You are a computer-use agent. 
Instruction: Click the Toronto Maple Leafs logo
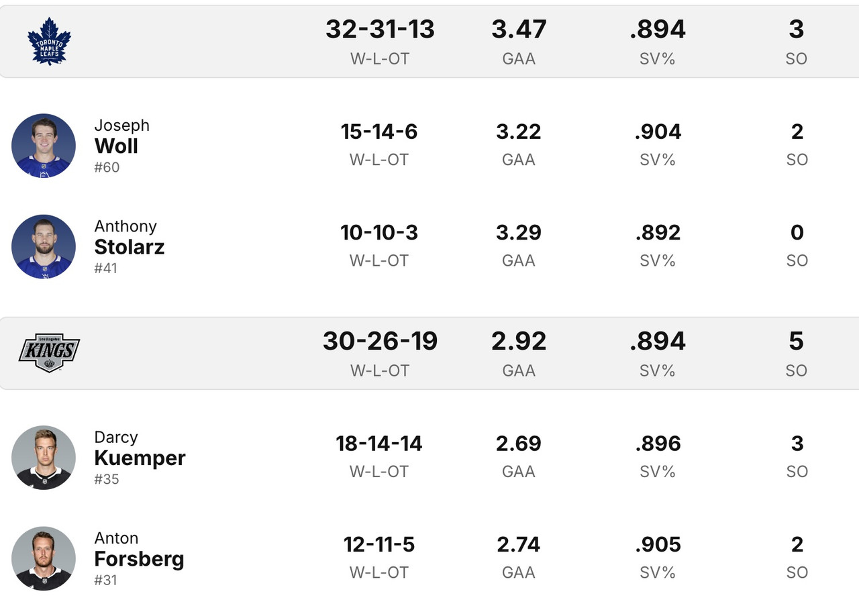49,42
